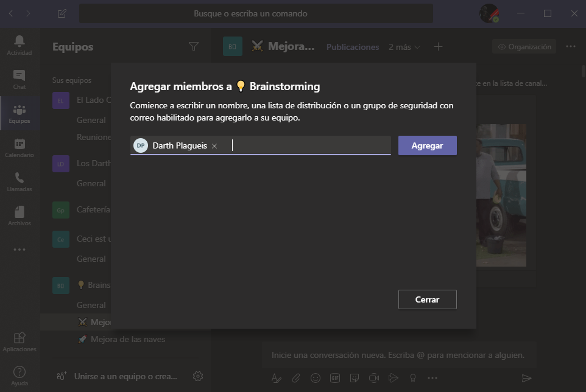586x392 pixels.
Task: Open the sticker picker
Action: (354, 377)
